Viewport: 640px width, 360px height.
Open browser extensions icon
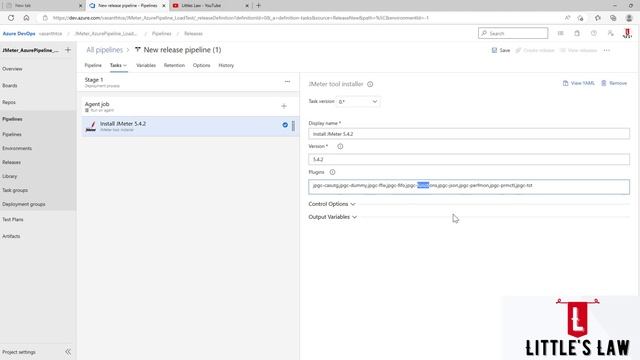pyautogui.click(x=598, y=18)
